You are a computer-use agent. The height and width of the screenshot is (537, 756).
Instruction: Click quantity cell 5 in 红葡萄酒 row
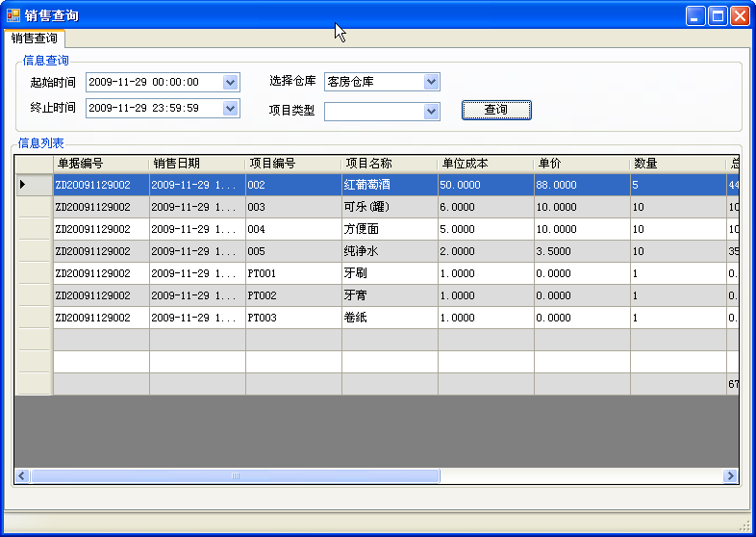tap(678, 185)
